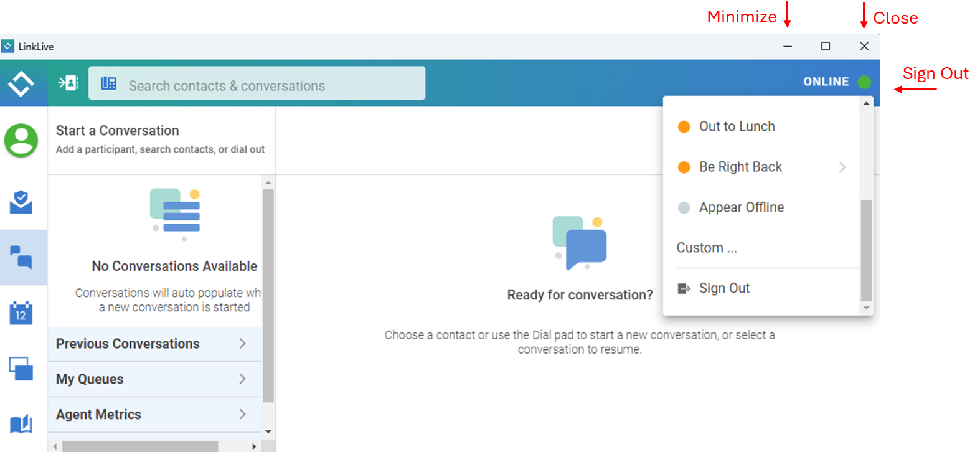Open the green user profile avatar
Viewport: 980px width, 452px height.
[x=22, y=139]
